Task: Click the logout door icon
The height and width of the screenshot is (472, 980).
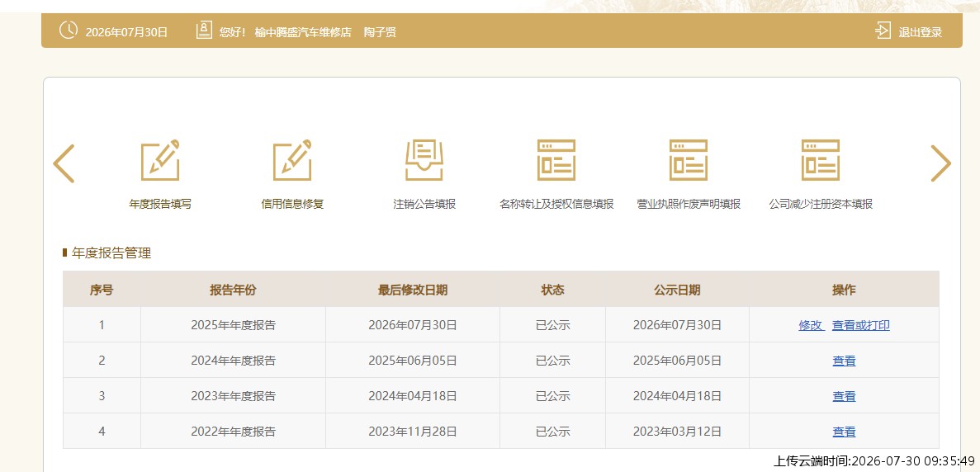Action: click(x=883, y=31)
